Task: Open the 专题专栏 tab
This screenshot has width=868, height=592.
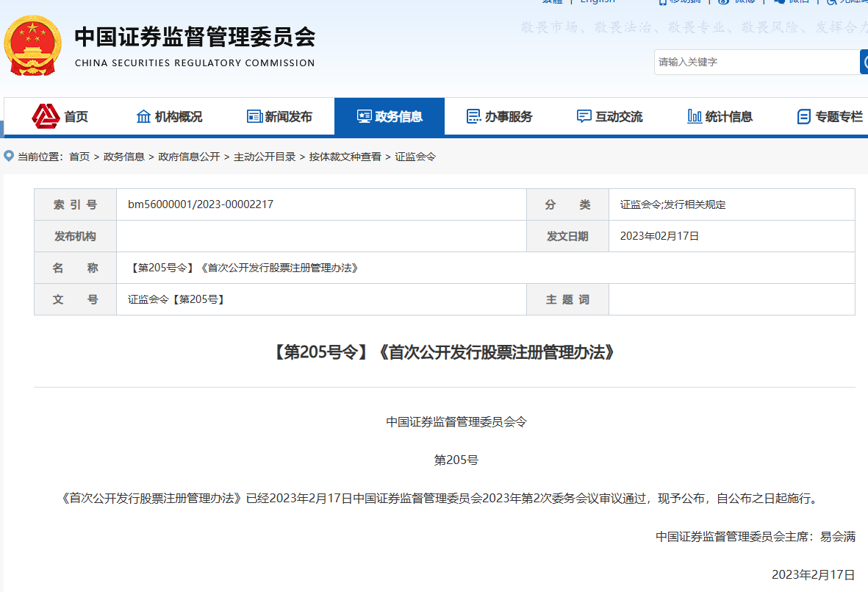Action: [x=830, y=116]
